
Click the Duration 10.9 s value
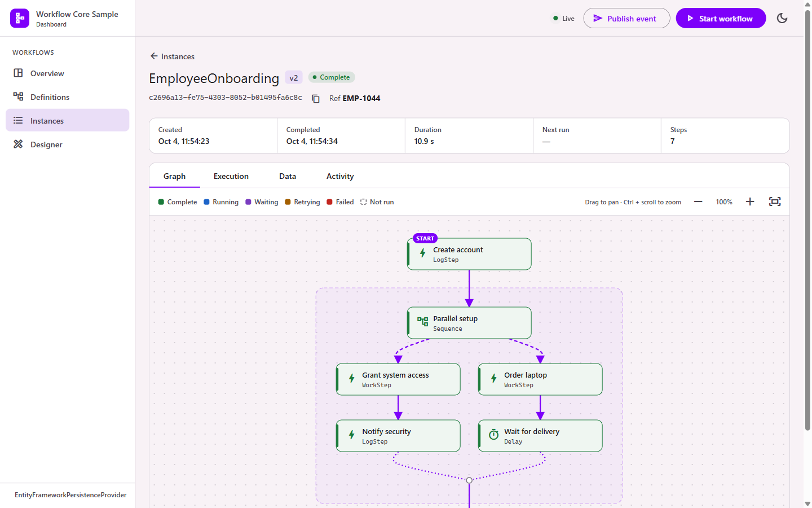tap(424, 141)
